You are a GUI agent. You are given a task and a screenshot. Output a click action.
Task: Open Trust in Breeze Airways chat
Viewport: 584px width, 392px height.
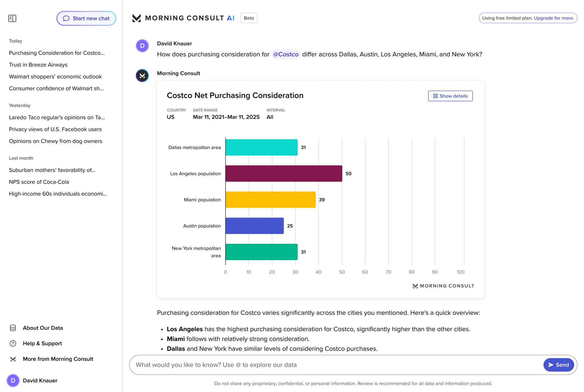tap(38, 65)
